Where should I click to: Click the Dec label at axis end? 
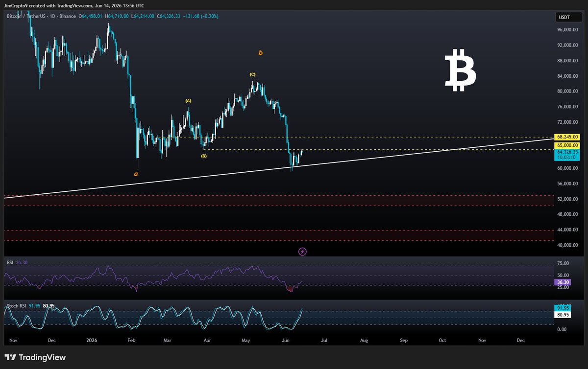pyautogui.click(x=520, y=340)
